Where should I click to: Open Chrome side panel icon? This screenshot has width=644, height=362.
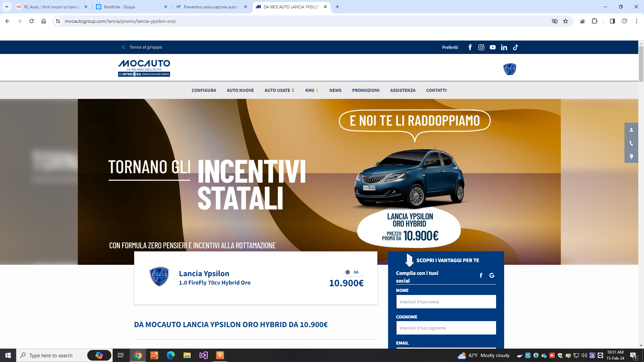tap(612, 21)
